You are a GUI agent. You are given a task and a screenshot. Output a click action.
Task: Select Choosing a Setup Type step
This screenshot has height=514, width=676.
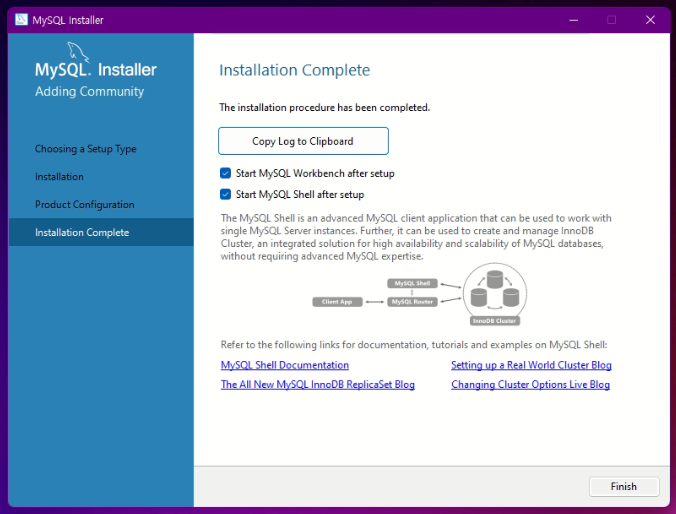click(x=85, y=149)
